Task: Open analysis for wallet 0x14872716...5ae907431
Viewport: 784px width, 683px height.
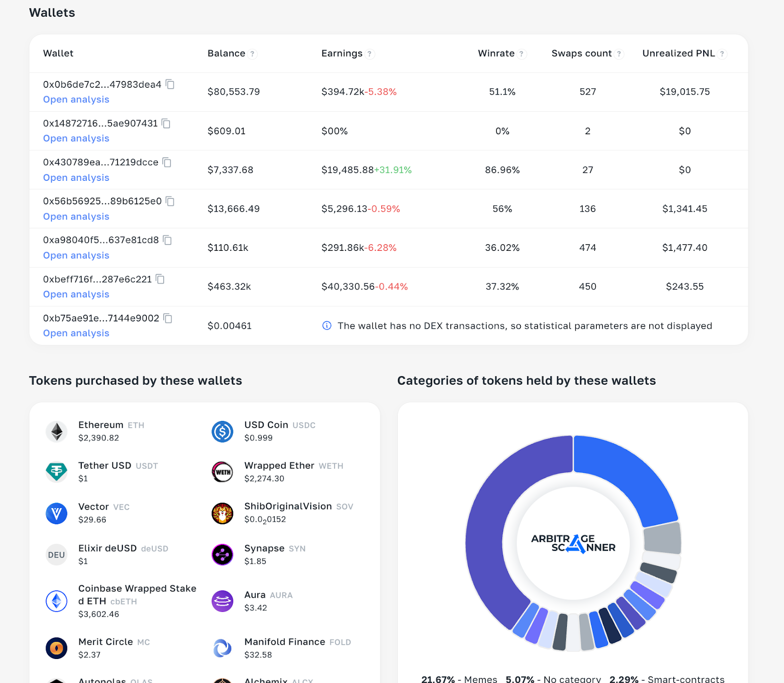Action: click(76, 139)
